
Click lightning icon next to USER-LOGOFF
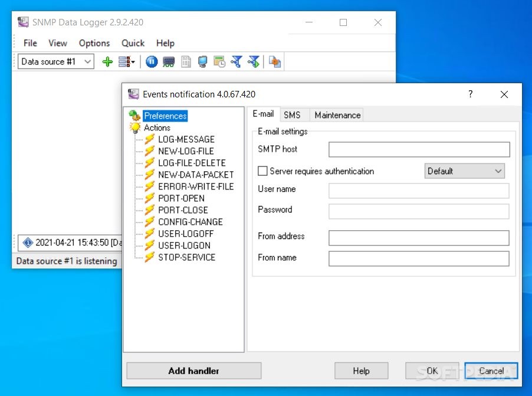pyautogui.click(x=150, y=234)
